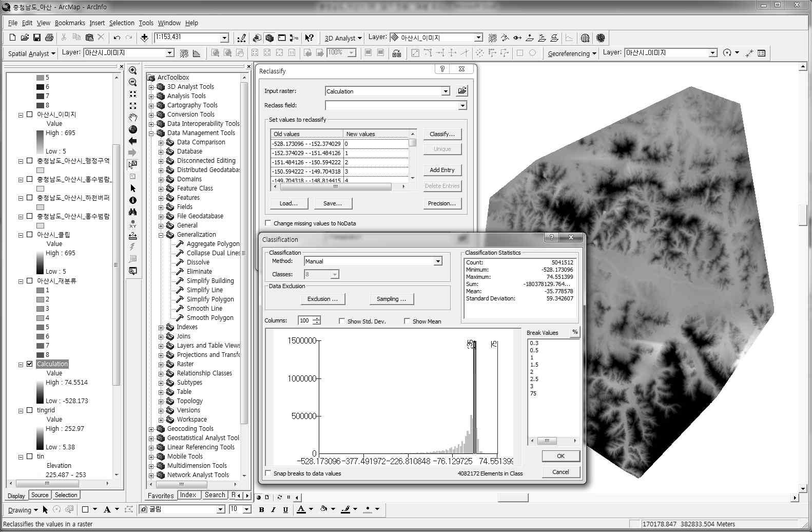Image resolution: width=812 pixels, height=532 pixels.
Task: Select the Pan hand tool
Action: [x=133, y=118]
